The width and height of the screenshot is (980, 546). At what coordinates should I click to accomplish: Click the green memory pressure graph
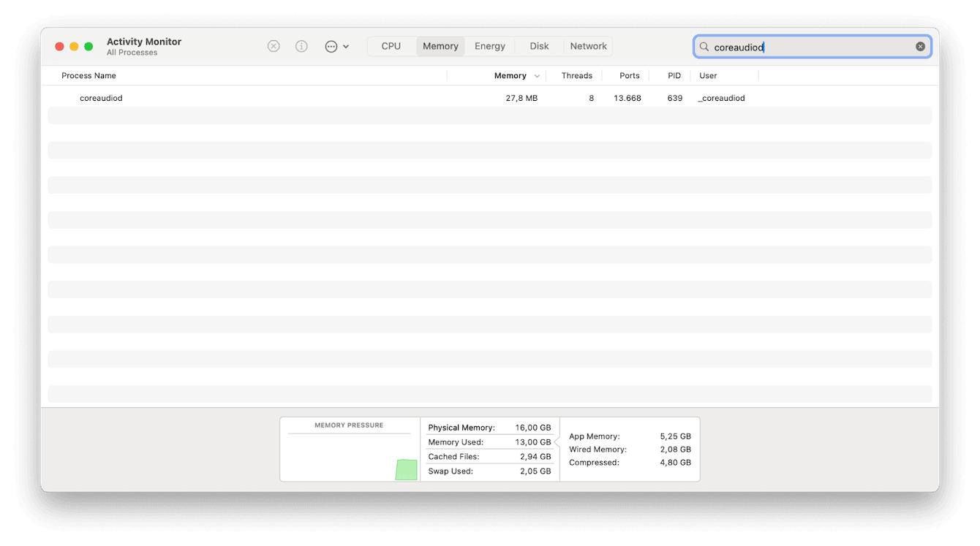click(x=406, y=469)
